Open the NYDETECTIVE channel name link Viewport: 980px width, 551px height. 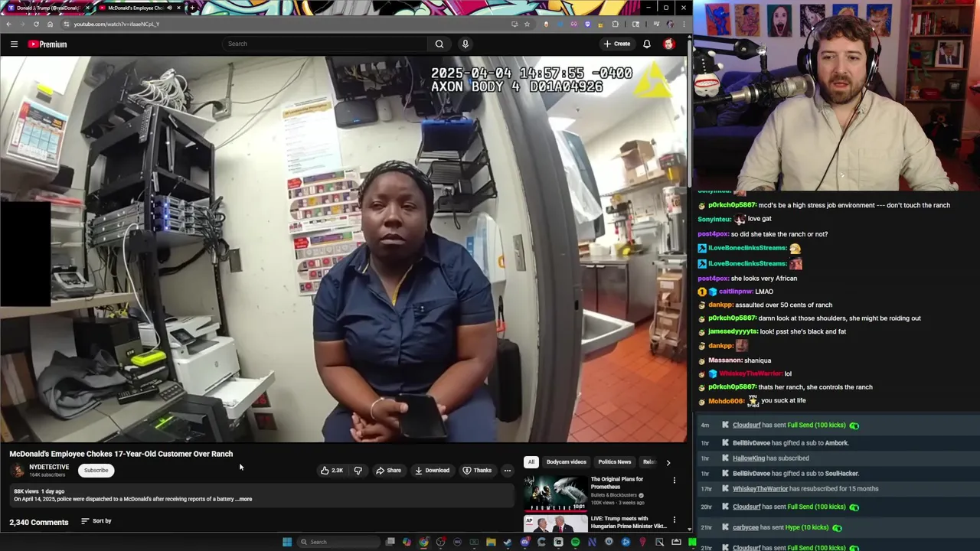click(x=49, y=467)
